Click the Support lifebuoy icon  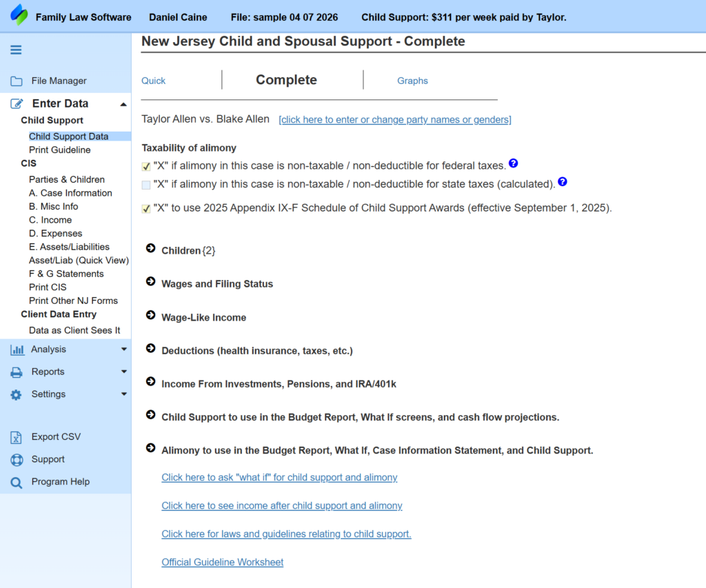17,460
